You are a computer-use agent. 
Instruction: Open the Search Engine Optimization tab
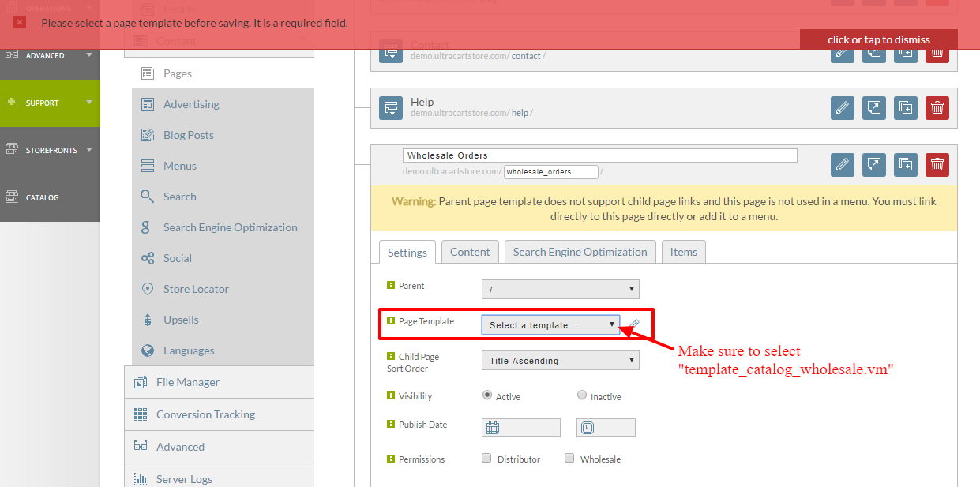click(x=580, y=251)
